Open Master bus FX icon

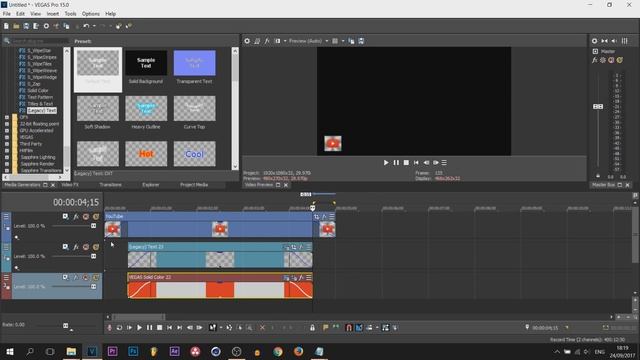[595, 60]
